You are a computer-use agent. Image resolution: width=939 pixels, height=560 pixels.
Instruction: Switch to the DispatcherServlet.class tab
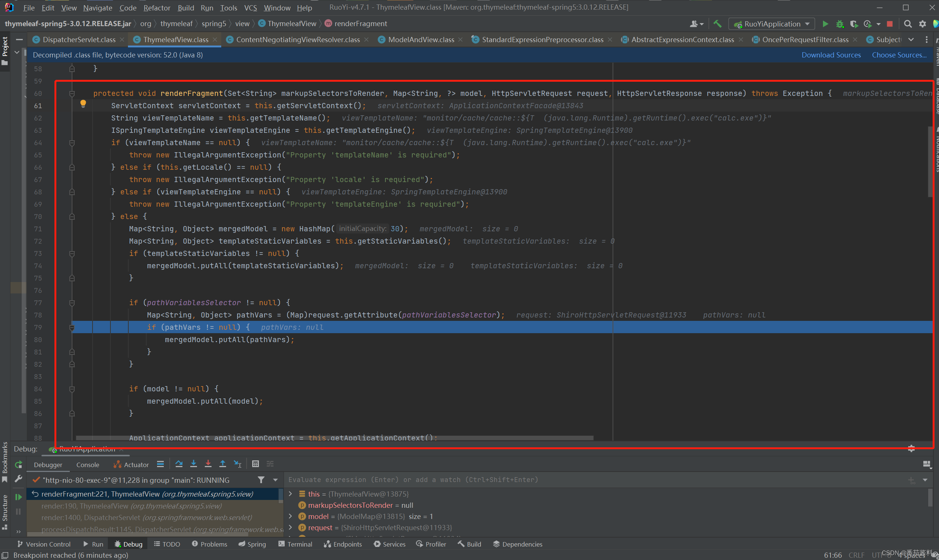(79, 40)
